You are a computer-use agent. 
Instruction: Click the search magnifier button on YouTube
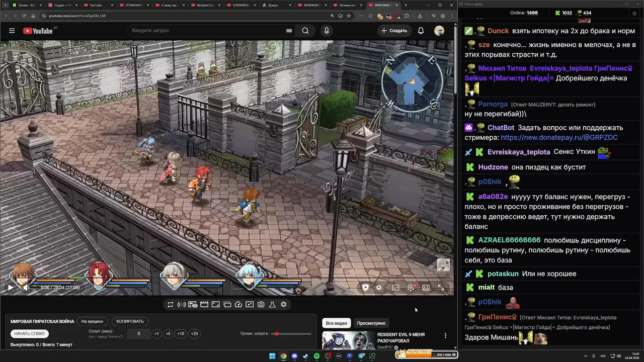point(305,31)
